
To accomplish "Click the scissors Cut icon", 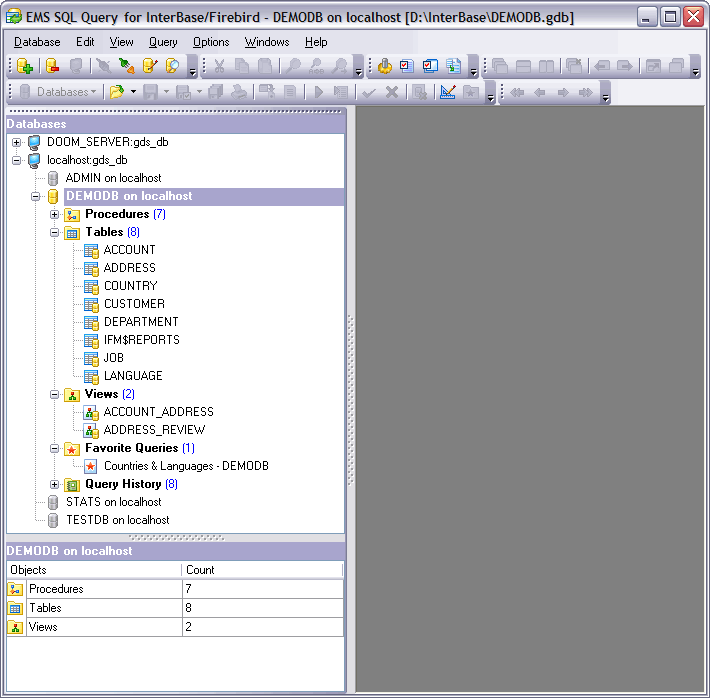I will (x=219, y=66).
